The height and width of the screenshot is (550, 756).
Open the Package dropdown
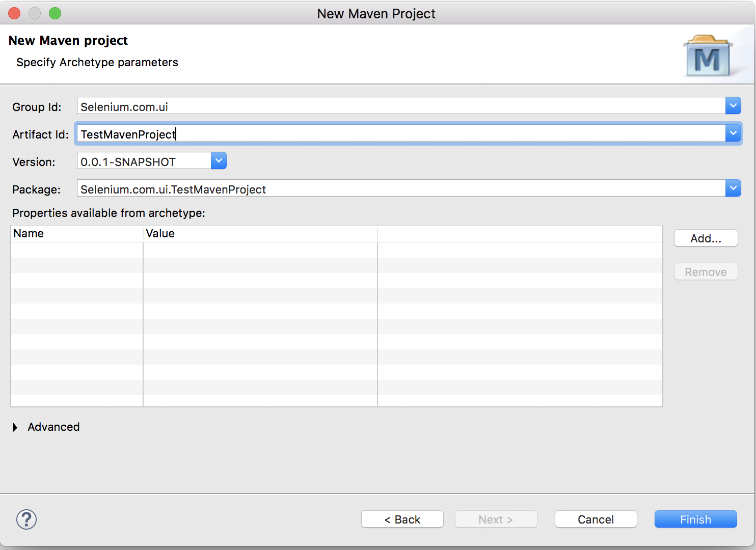click(733, 188)
